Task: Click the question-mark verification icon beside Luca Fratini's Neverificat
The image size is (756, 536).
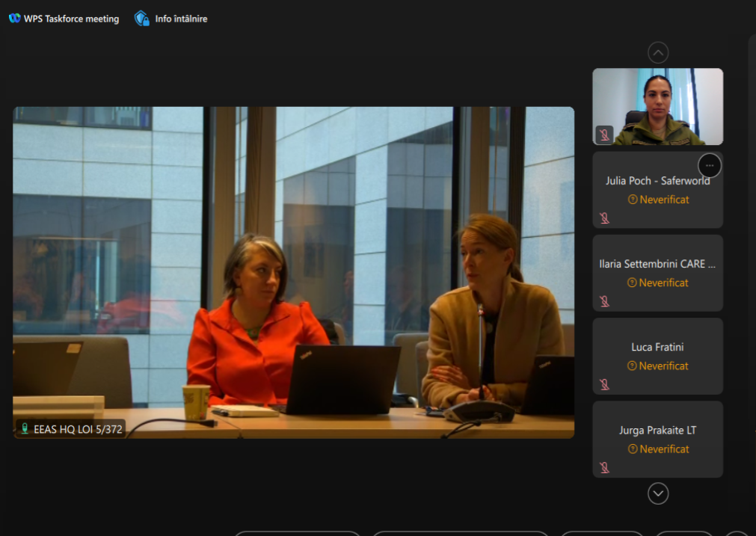Action: coord(634,366)
